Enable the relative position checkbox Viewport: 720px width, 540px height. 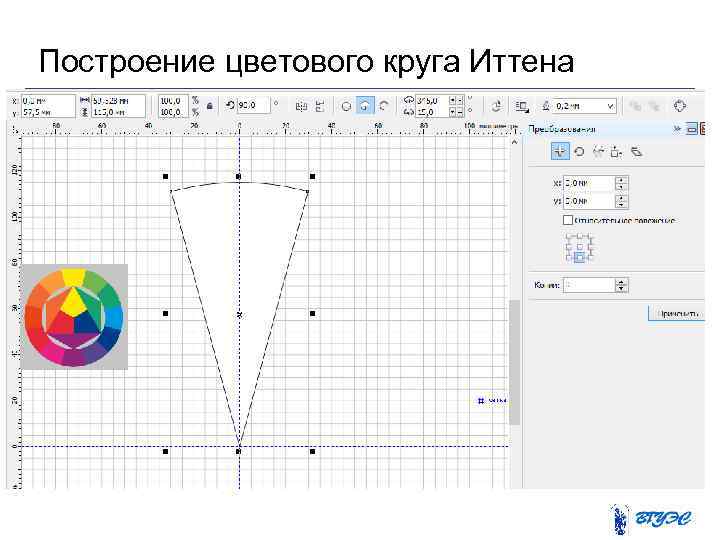point(568,220)
